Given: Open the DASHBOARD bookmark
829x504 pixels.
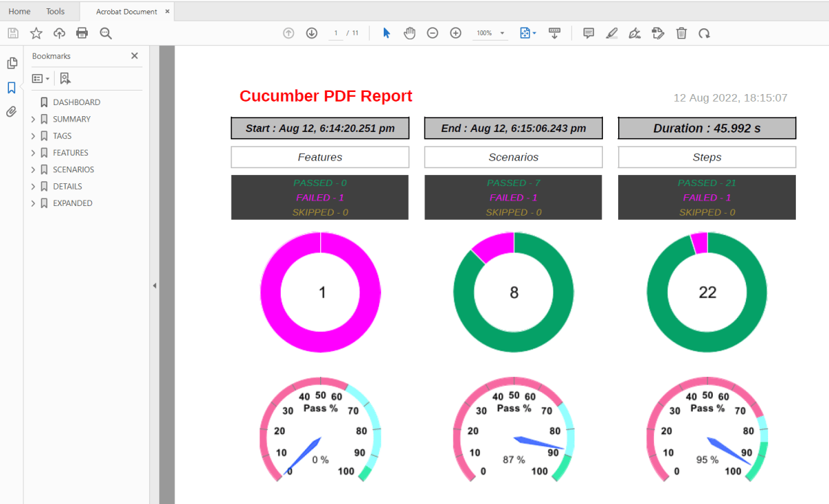Looking at the screenshot, I should (x=76, y=102).
